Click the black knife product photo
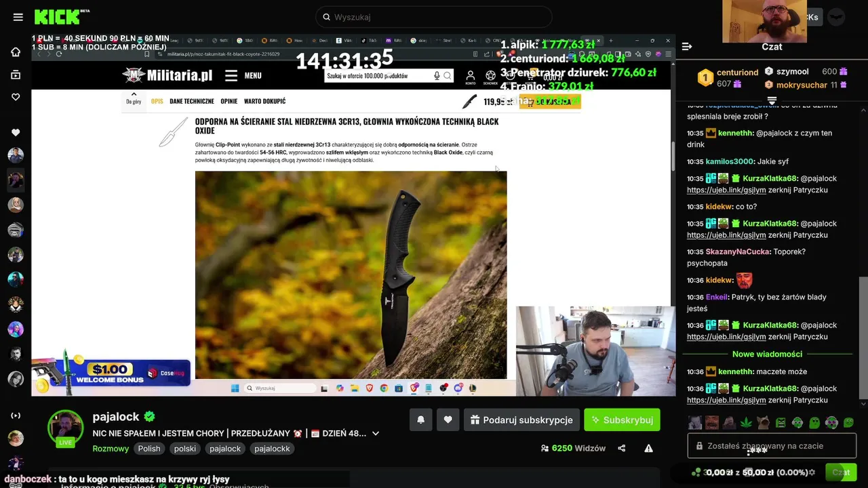The height and width of the screenshot is (488, 868). (351, 274)
